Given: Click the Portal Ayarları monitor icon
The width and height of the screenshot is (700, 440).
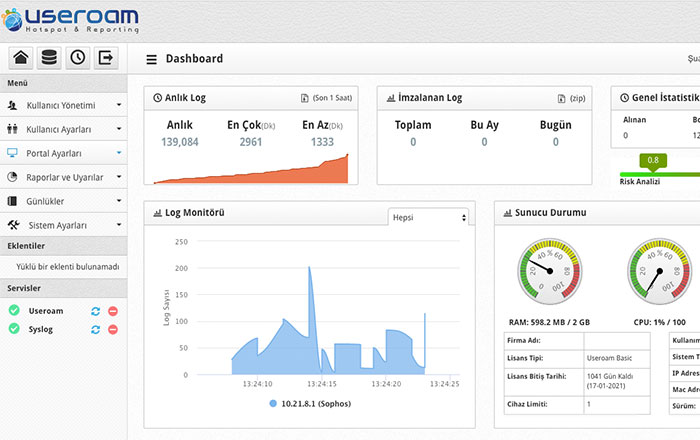Looking at the screenshot, I should tap(12, 153).
